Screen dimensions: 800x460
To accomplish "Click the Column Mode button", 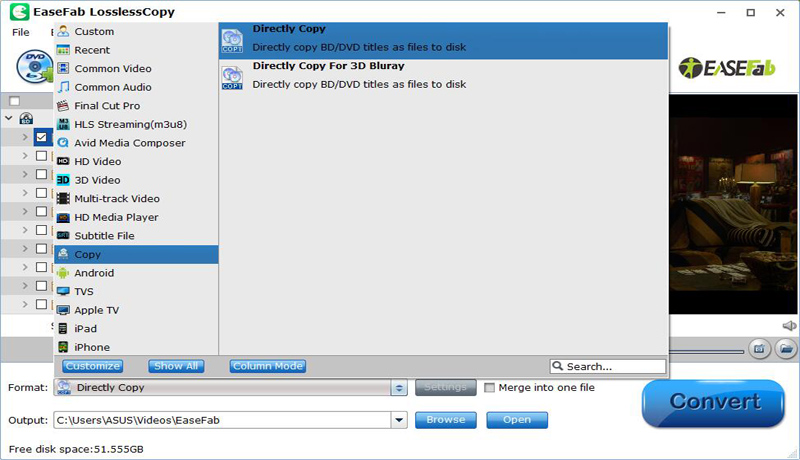I will (268, 366).
